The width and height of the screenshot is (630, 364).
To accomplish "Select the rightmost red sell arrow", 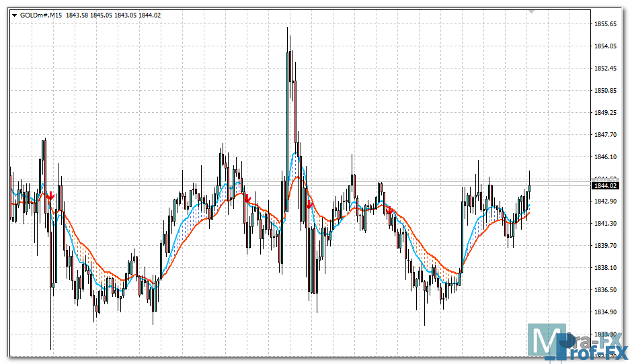I will [389, 210].
